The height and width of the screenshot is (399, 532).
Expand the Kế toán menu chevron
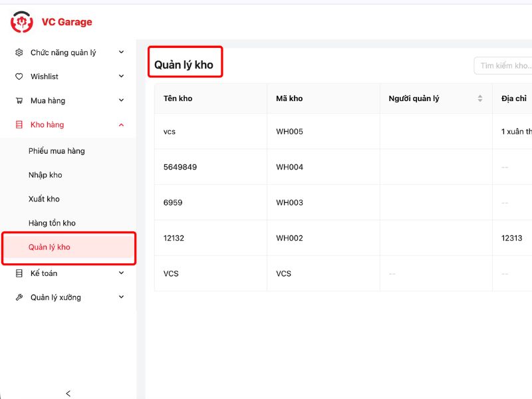pos(121,273)
